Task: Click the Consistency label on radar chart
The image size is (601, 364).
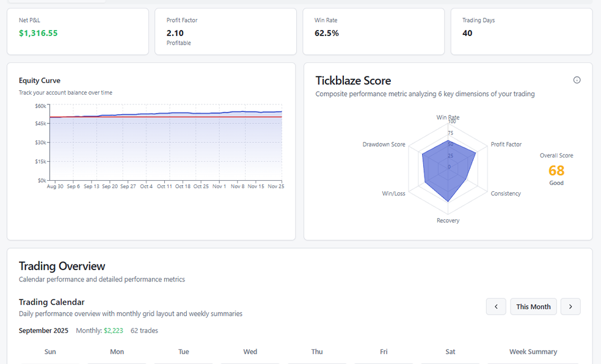Action: (506, 194)
